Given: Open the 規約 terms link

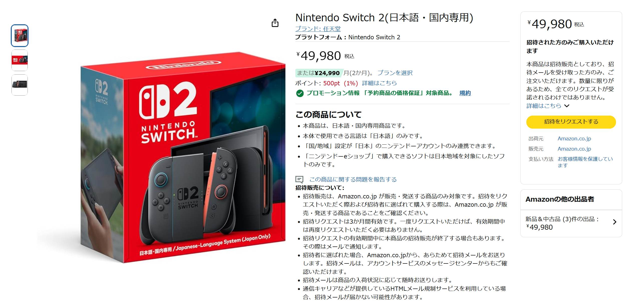Looking at the screenshot, I should coord(465,93).
